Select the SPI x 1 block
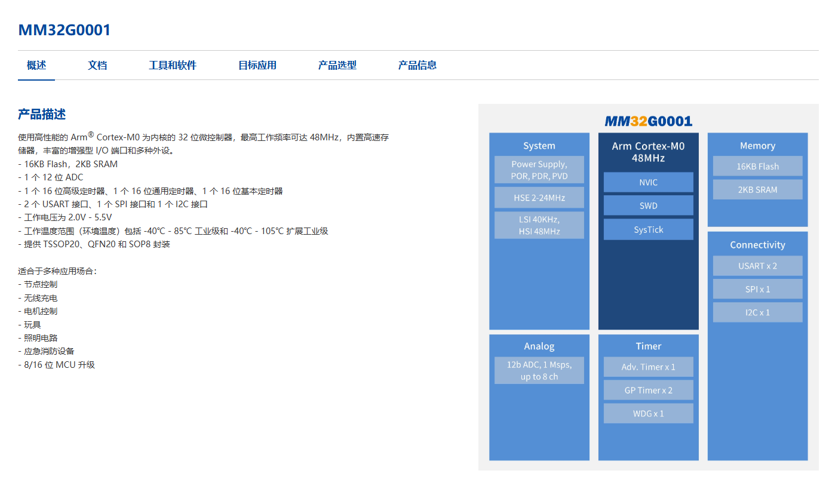Screen dimensions: 823x504 click(x=757, y=289)
